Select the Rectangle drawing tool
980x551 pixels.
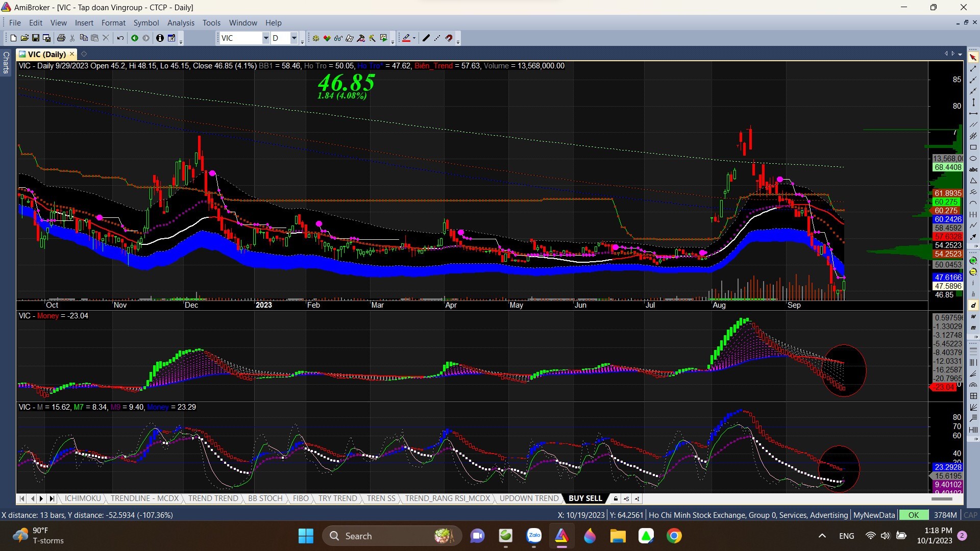click(973, 147)
